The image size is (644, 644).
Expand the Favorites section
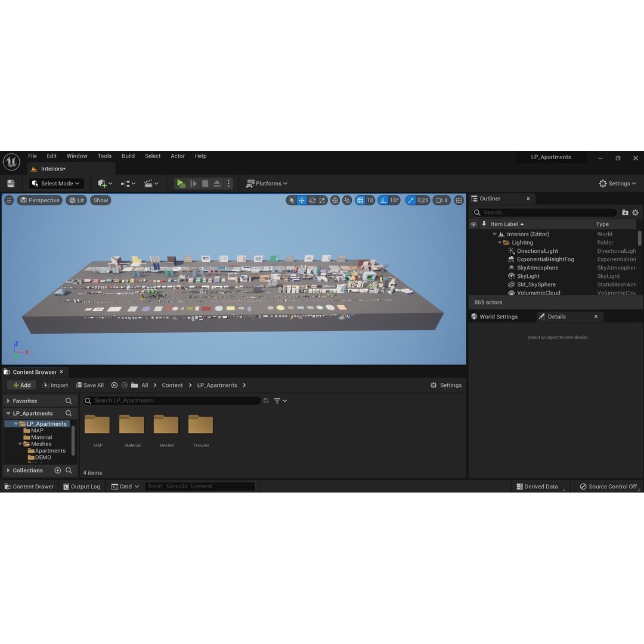(x=8, y=401)
